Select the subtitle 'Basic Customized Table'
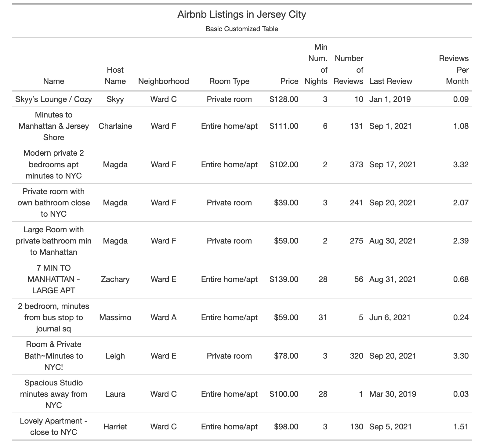 242,29
